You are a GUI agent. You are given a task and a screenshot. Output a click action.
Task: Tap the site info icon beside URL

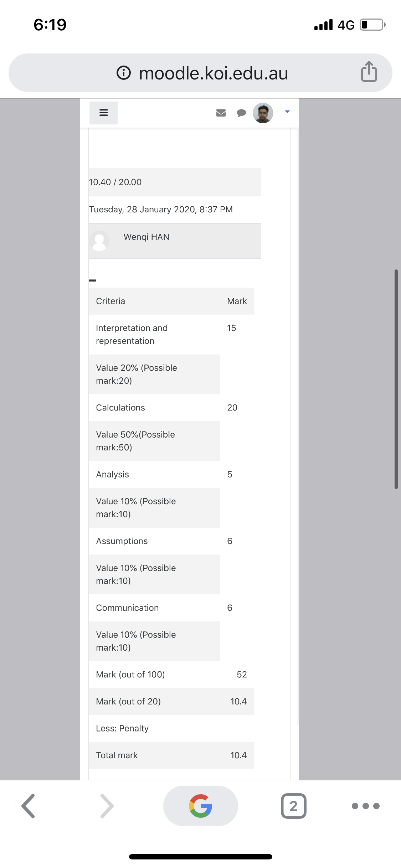pos(124,73)
